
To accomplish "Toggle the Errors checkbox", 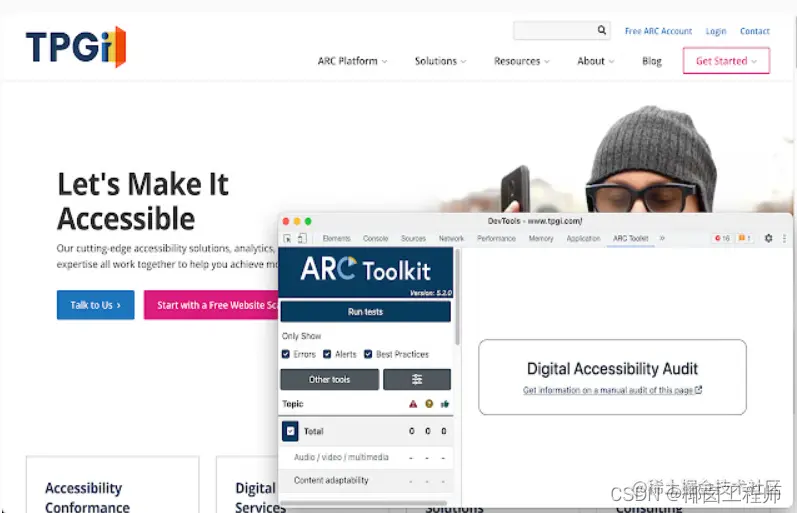I will point(286,354).
